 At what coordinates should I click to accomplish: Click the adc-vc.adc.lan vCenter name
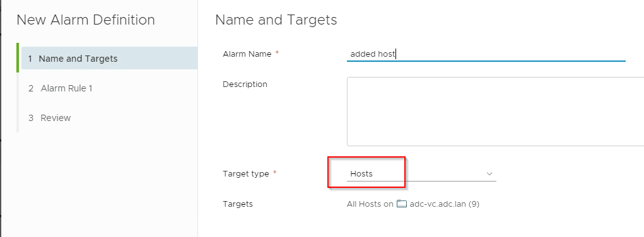(438, 204)
